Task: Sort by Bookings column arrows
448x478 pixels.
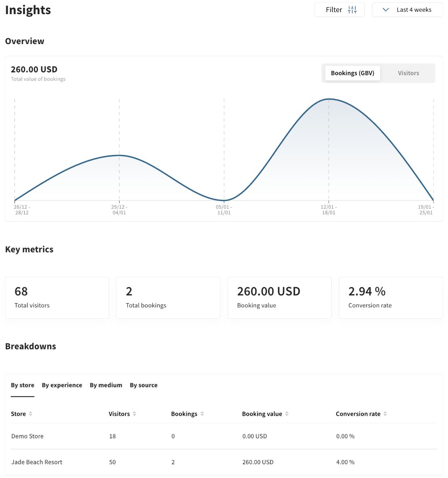Action: coord(202,414)
